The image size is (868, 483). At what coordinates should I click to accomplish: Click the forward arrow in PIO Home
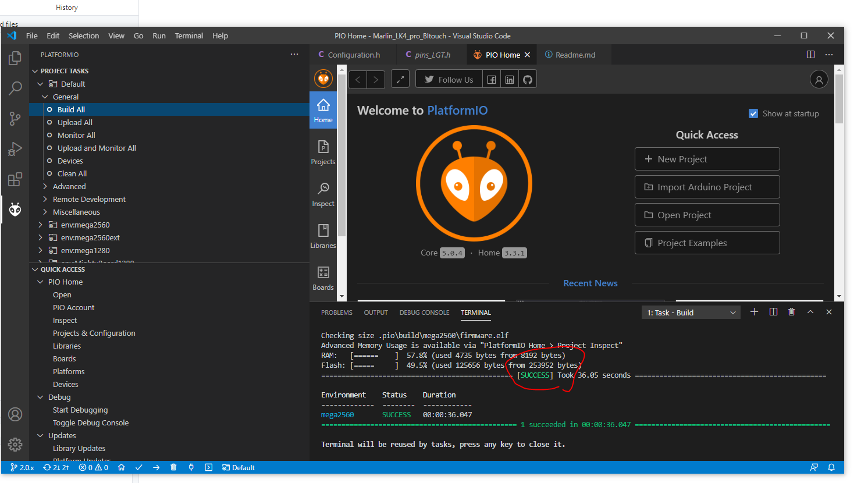[376, 79]
